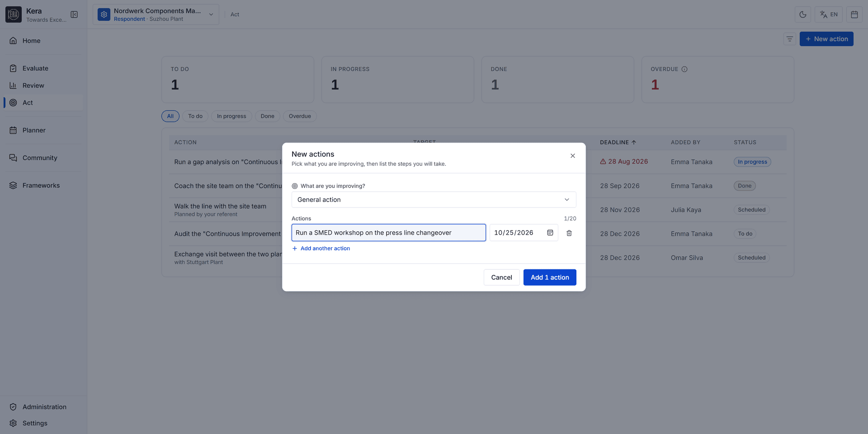Image resolution: width=868 pixels, height=434 pixels.
Task: Open the filter options icon
Action: coord(790,39)
